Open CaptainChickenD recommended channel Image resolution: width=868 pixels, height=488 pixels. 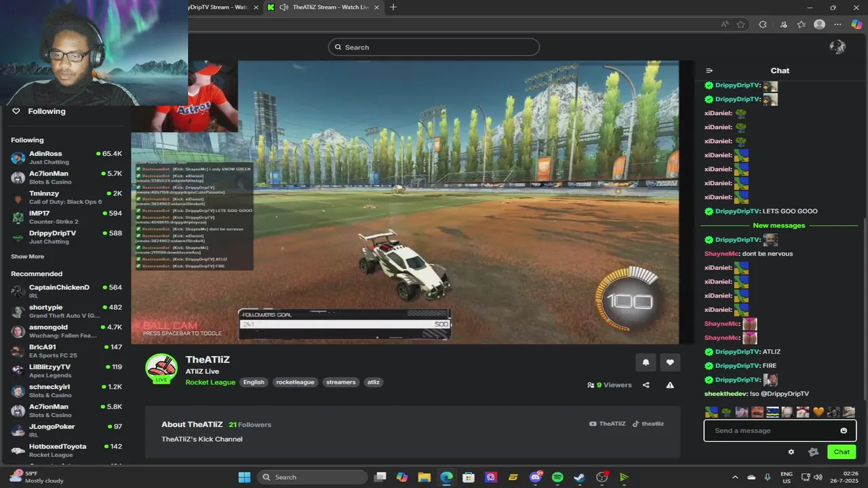point(66,291)
